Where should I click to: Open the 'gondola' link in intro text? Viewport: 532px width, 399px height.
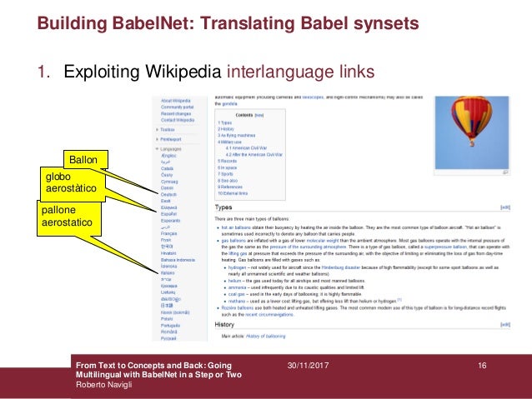pos(229,104)
